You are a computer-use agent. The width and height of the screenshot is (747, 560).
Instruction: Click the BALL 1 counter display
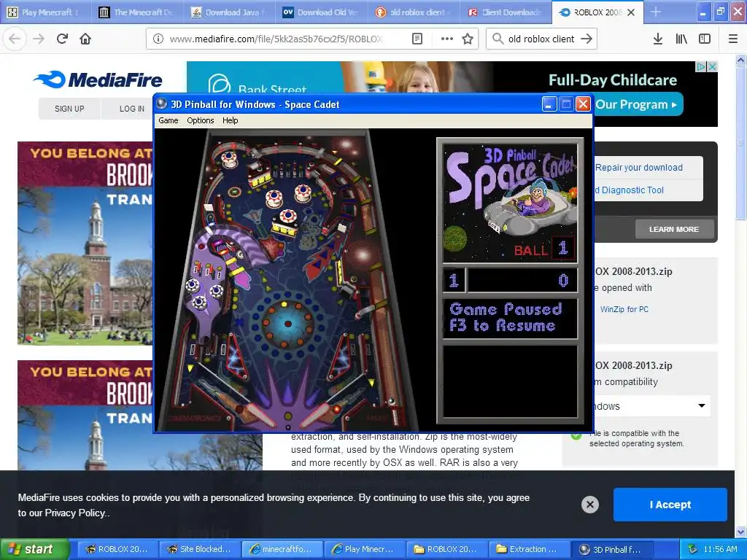(544, 249)
